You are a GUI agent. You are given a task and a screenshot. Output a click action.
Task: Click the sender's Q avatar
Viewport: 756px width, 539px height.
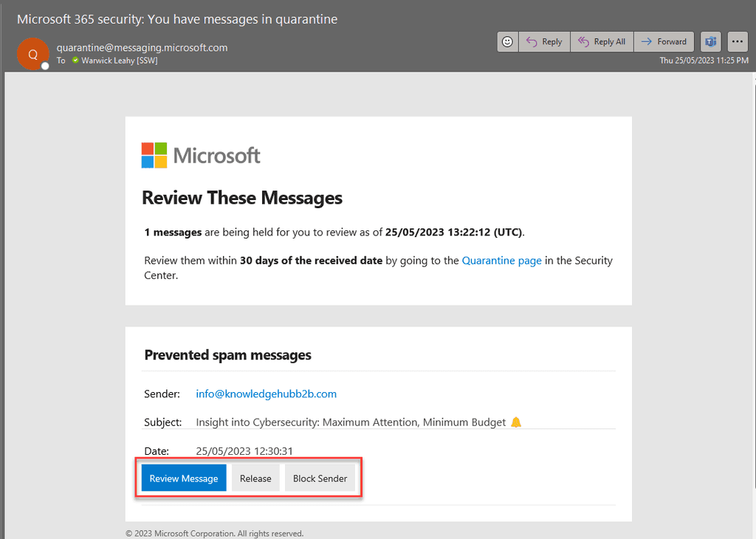point(32,53)
